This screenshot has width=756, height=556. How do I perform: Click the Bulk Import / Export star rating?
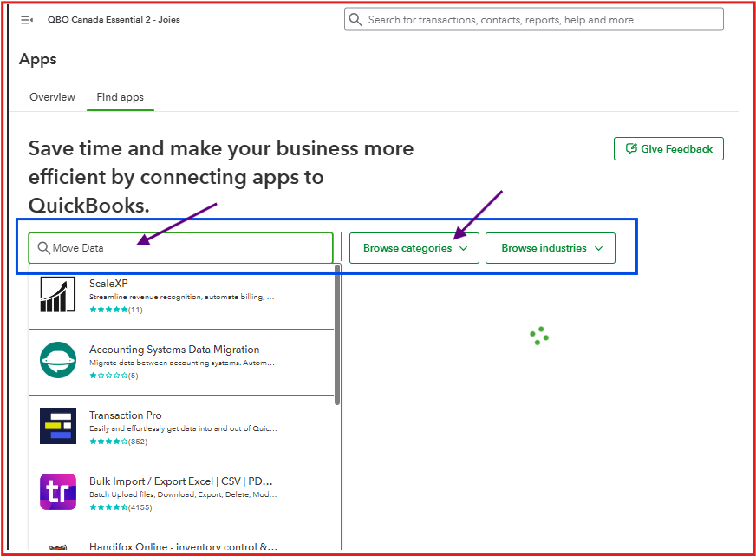pos(108,507)
